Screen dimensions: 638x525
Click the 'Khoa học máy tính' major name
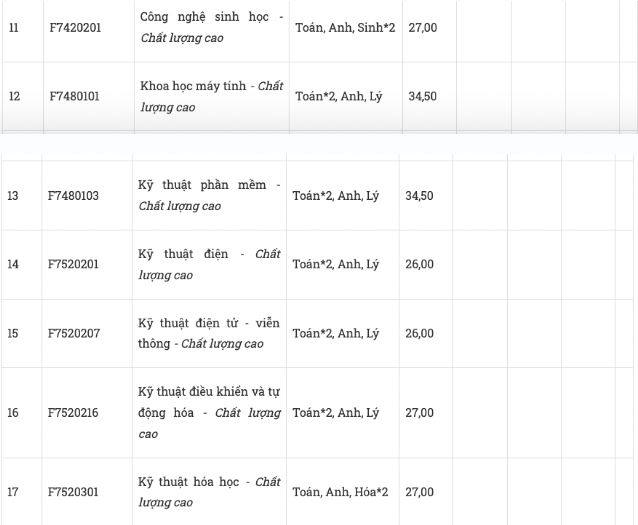pos(198,86)
